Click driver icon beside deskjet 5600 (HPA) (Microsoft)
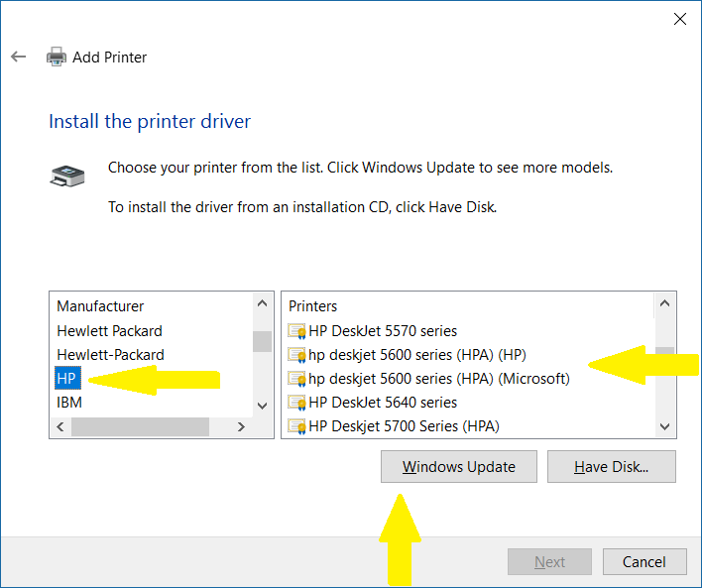This screenshot has height=588, width=702. (x=296, y=379)
